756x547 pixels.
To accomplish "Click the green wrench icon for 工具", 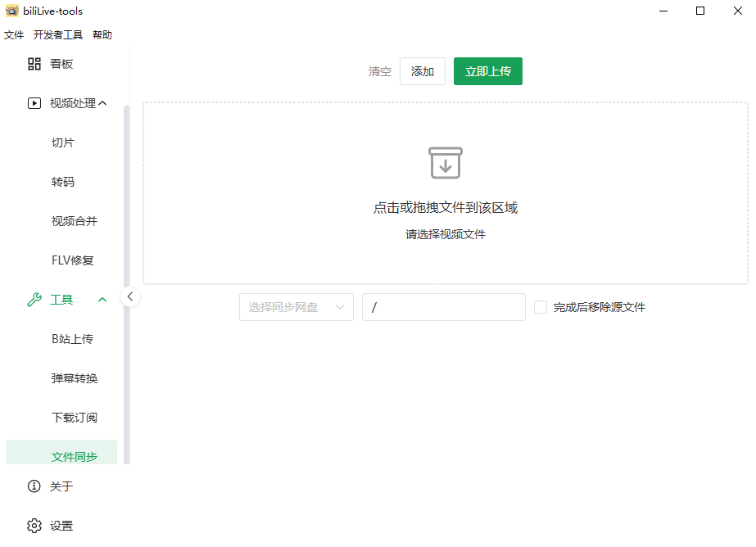I will [x=34, y=300].
